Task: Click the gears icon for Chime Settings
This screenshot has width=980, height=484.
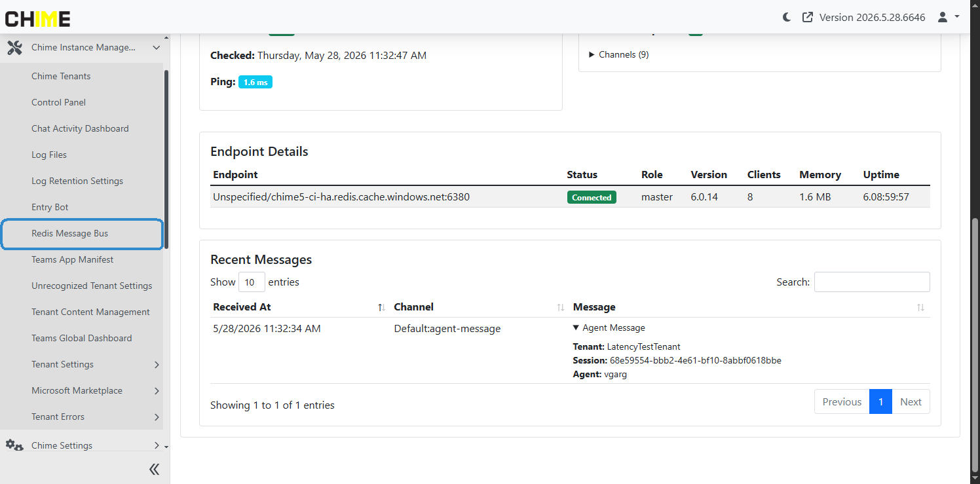Action: click(x=14, y=445)
